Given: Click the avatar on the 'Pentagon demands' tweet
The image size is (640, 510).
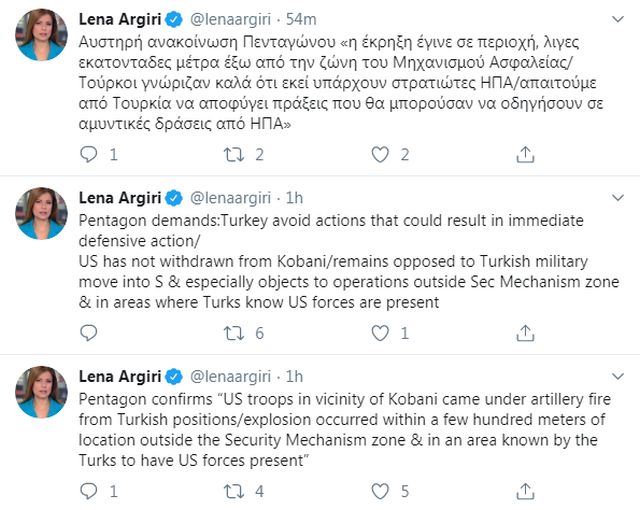Looking at the screenshot, I should click(x=42, y=213).
